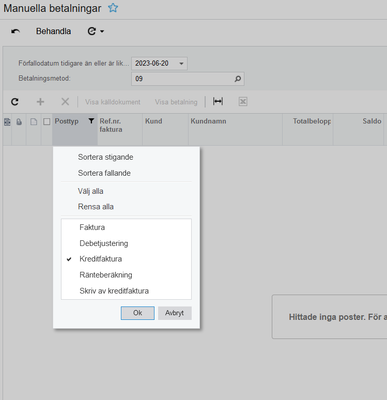Open the dropdown arrow beside the process icon
The height and width of the screenshot is (400, 387).
pos(102,31)
